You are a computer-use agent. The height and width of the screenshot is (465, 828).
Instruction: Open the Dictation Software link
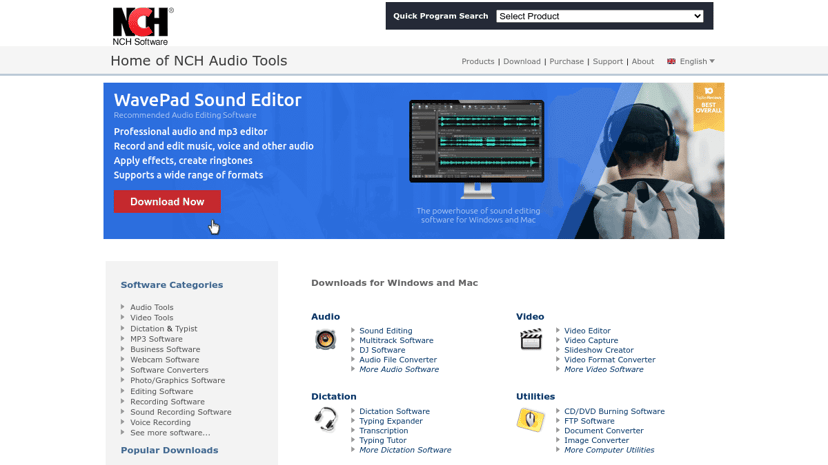[394, 411]
